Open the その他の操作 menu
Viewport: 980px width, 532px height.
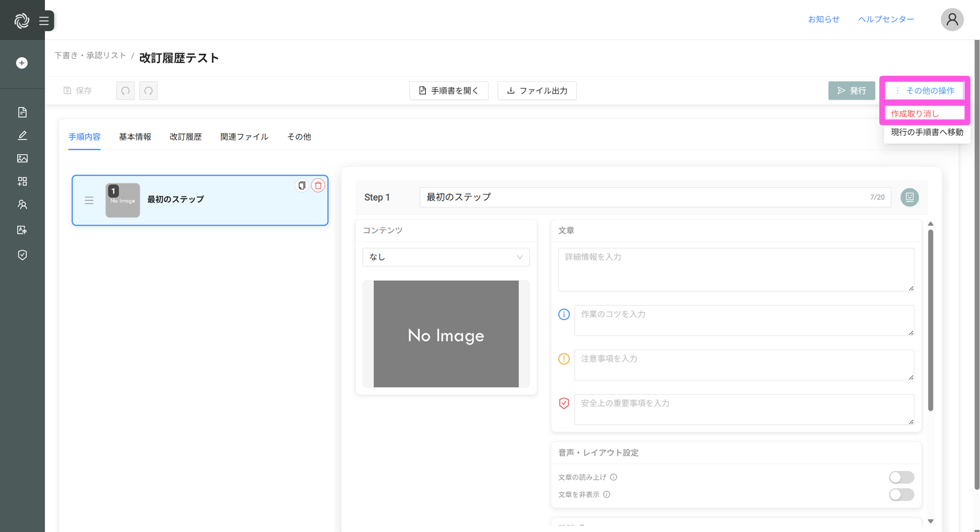pyautogui.click(x=925, y=91)
